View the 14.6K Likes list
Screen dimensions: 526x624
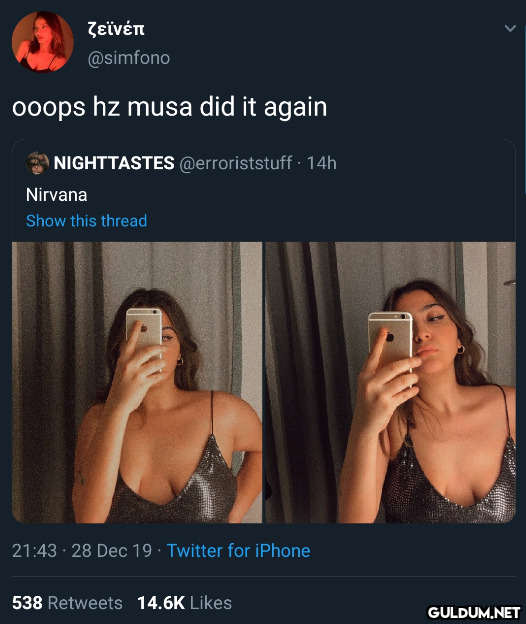[185, 603]
